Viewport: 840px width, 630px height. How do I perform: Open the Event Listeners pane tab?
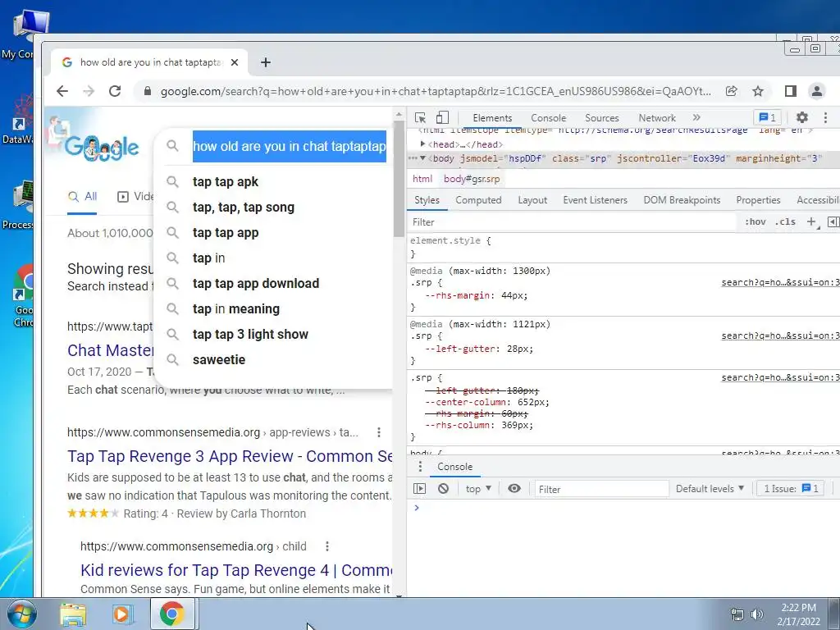[x=595, y=200]
